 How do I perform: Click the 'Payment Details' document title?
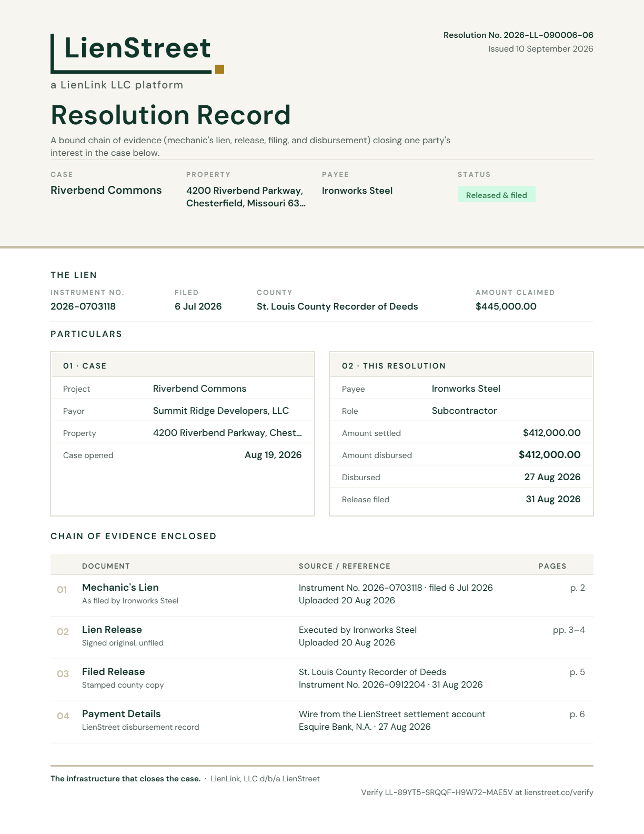pos(122,714)
